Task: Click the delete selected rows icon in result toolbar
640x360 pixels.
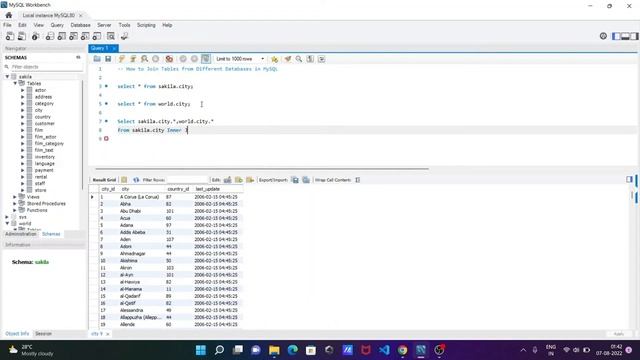Action: [x=250, y=180]
